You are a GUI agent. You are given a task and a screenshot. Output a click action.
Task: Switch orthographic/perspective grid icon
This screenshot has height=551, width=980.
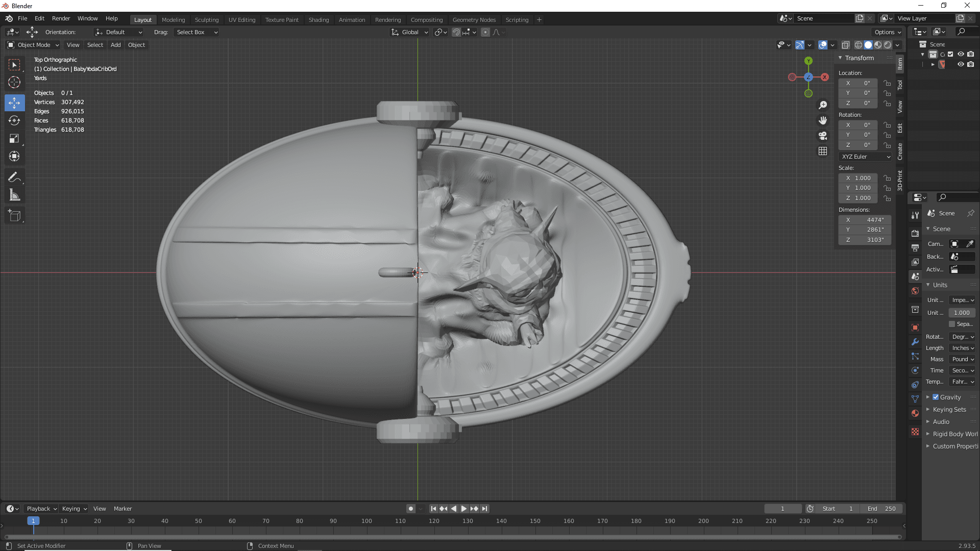coord(823,151)
